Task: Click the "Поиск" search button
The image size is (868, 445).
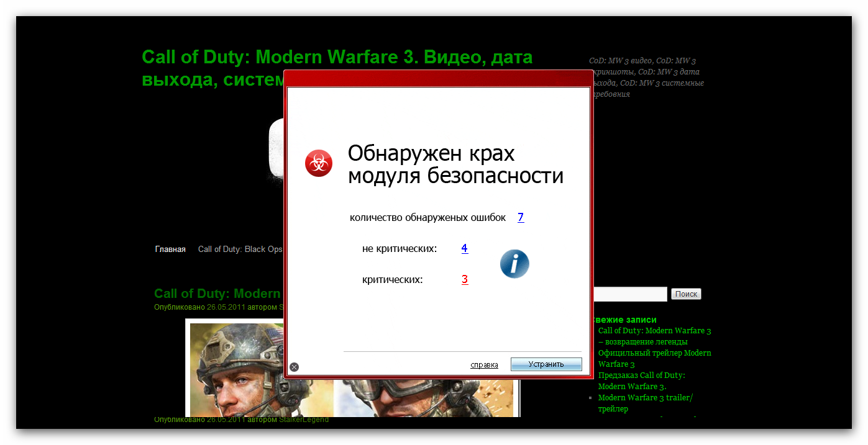Action: click(x=686, y=294)
